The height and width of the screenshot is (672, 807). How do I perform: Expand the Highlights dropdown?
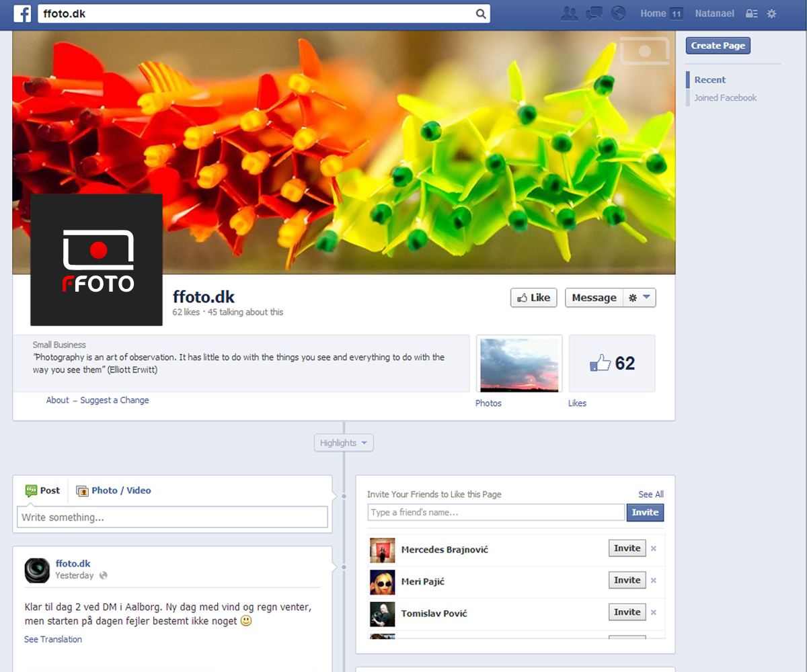tap(344, 443)
